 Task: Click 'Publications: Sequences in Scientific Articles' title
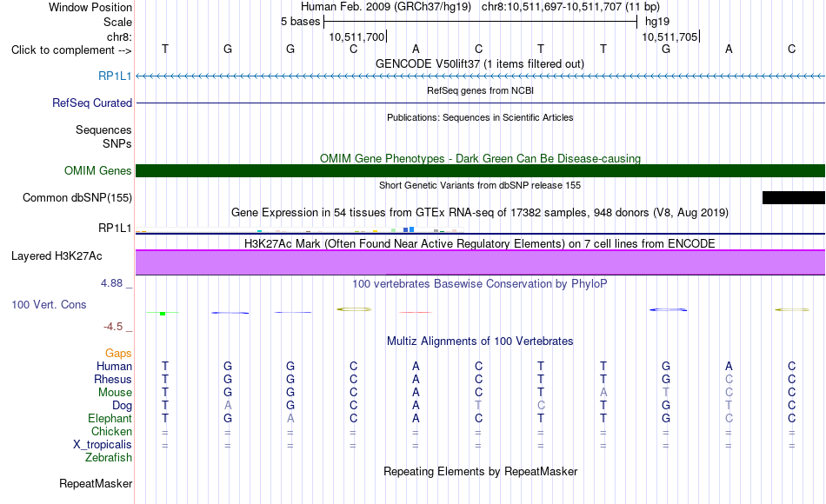click(480, 117)
